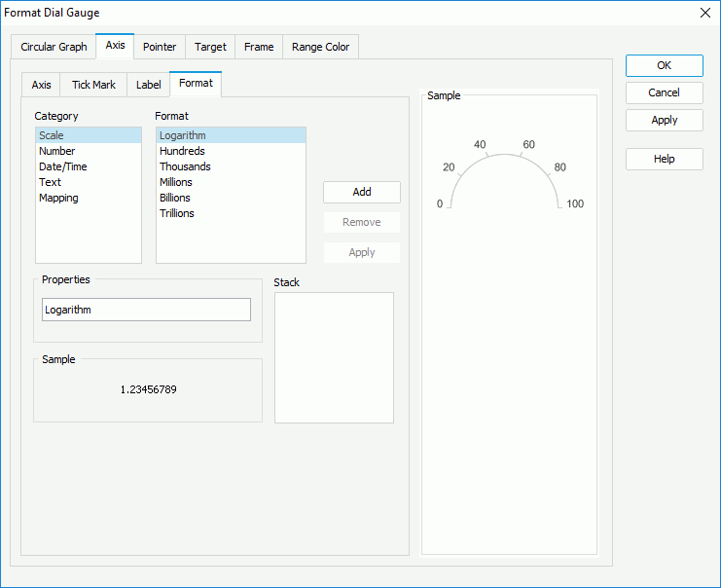Switch to the Frame tab
The height and width of the screenshot is (588, 721).
pos(259,47)
